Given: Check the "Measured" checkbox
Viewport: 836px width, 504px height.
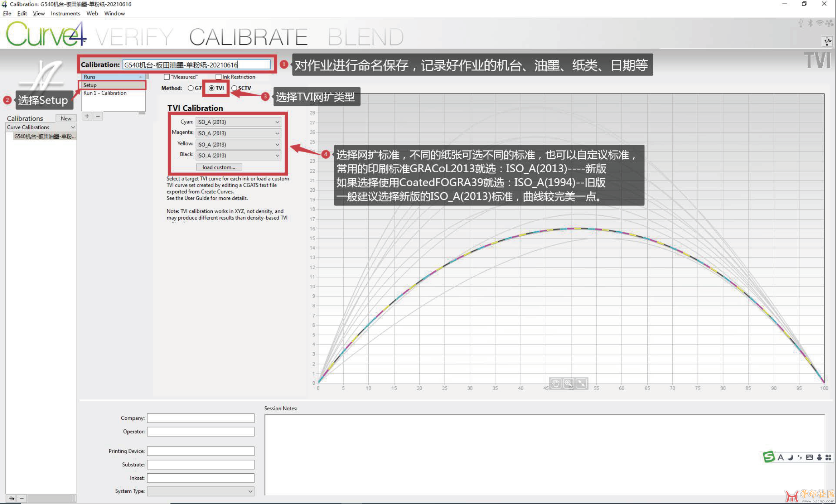Looking at the screenshot, I should tap(167, 77).
